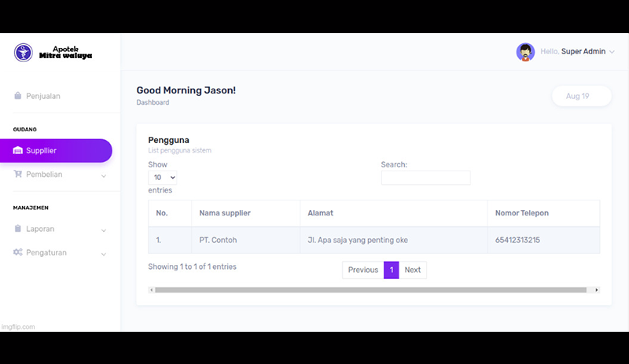629x364 pixels.
Task: Open the Penjualan menu item
Action: coord(43,96)
